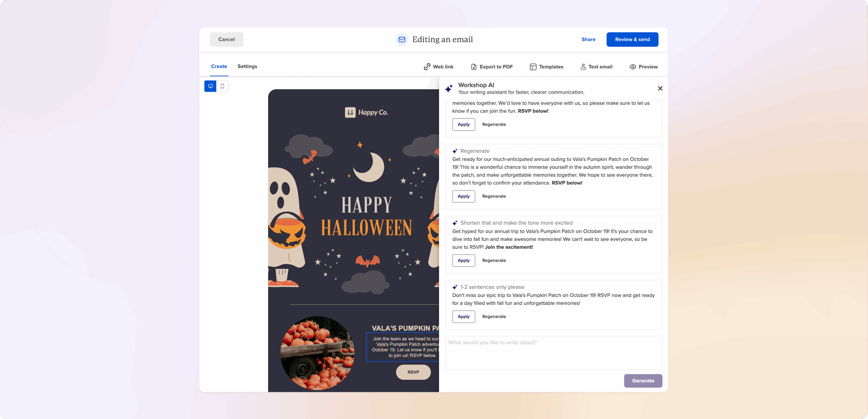Click the Test email flask icon

point(583,67)
